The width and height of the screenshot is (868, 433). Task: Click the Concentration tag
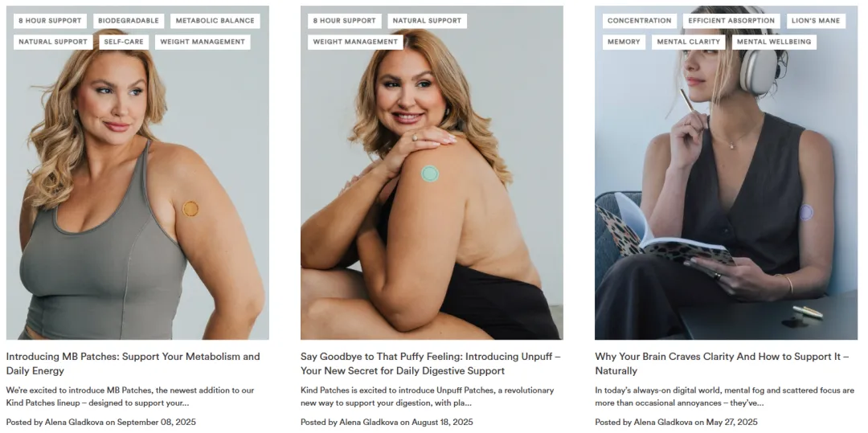click(640, 21)
